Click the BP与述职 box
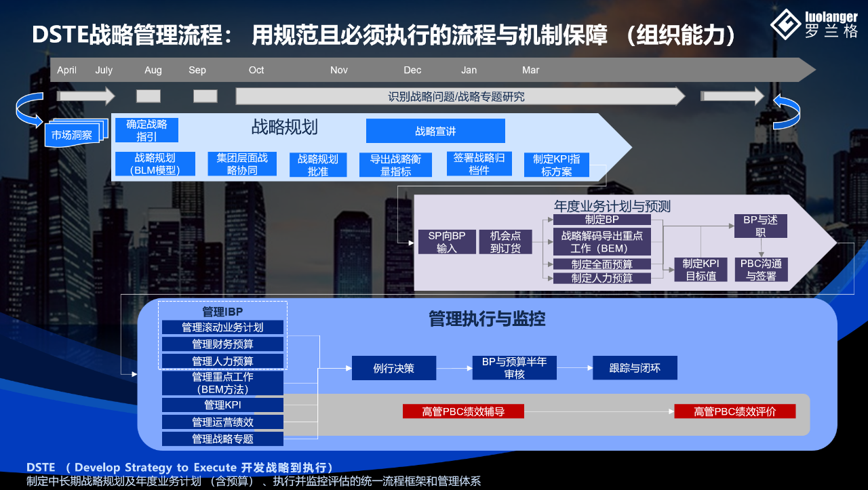 pyautogui.click(x=760, y=226)
